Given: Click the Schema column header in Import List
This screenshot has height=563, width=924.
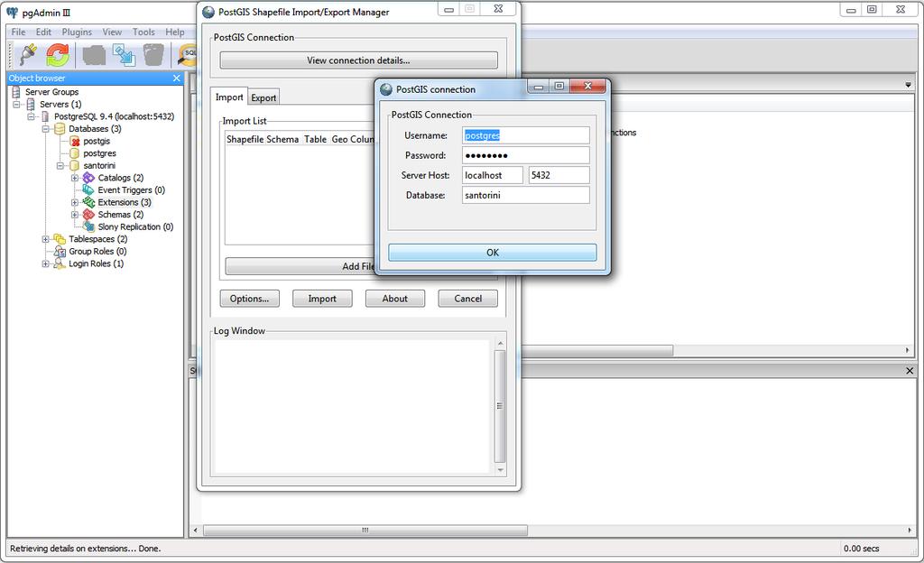Looking at the screenshot, I should click(282, 139).
